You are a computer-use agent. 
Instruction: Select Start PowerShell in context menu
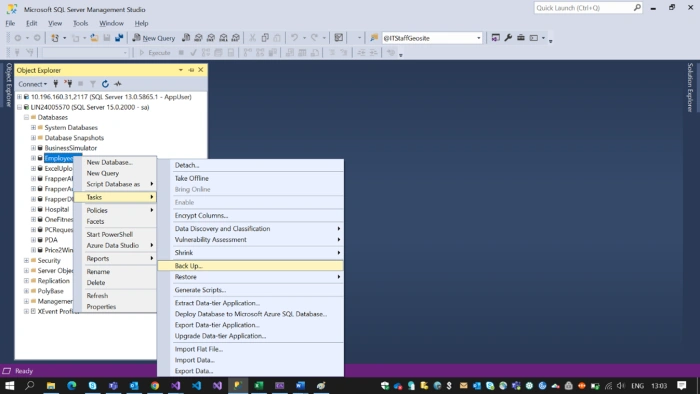pyautogui.click(x=115, y=235)
